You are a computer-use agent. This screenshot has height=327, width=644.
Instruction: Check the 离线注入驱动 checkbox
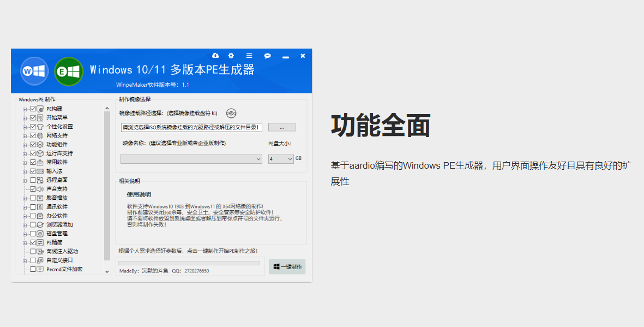33,251
